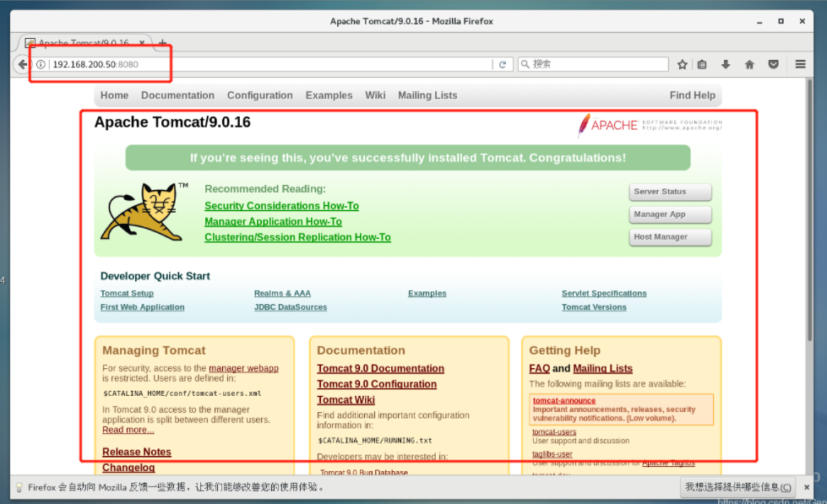The height and width of the screenshot is (504, 827).
Task: Click the lightbulb icon in notification bar
Action: point(19,487)
